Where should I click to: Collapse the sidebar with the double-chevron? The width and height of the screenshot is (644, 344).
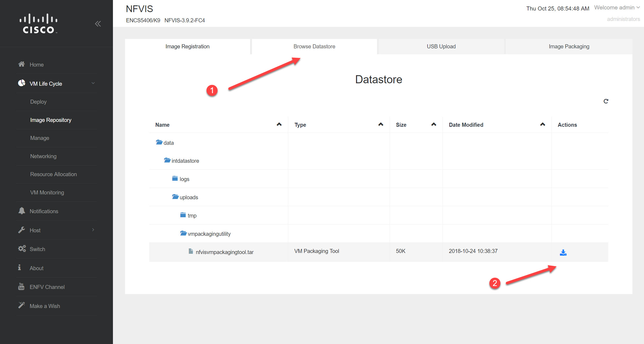click(98, 24)
